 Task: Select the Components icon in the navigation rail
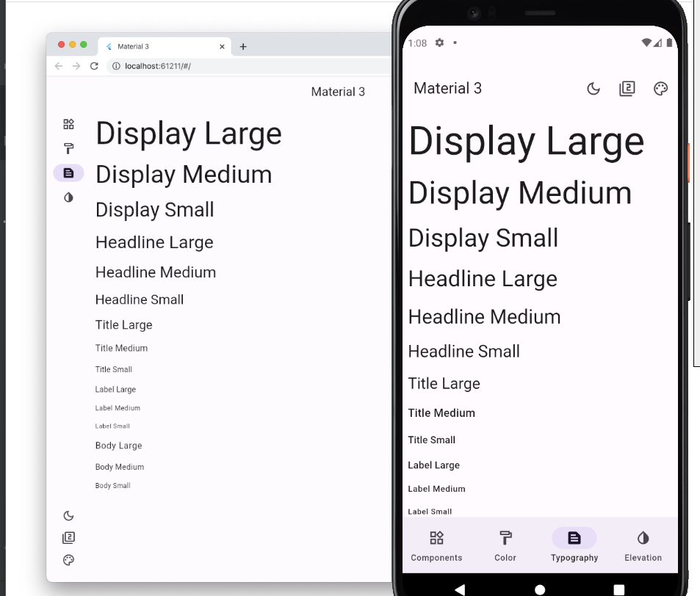[x=68, y=123]
